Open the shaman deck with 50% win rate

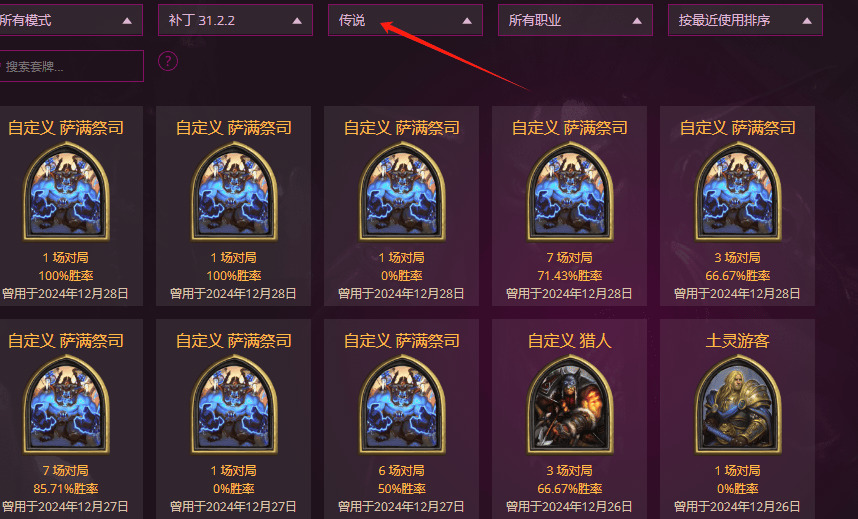tap(402, 419)
